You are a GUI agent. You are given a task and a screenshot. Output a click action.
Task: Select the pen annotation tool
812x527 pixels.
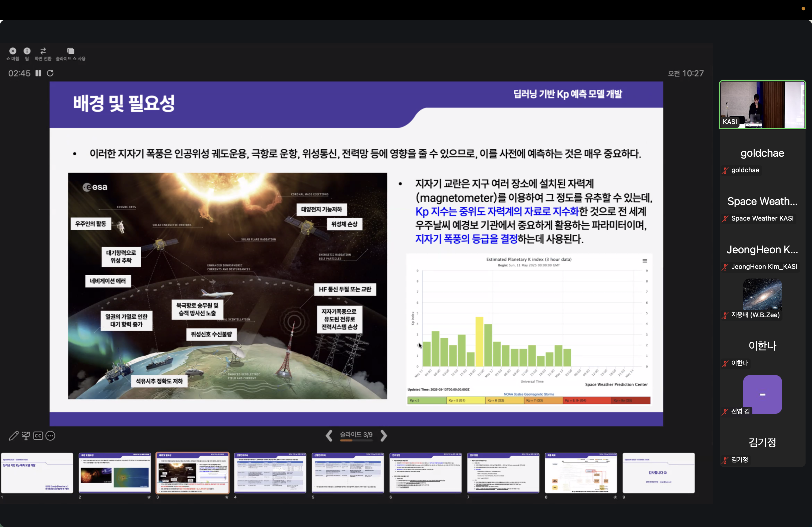[x=13, y=436]
